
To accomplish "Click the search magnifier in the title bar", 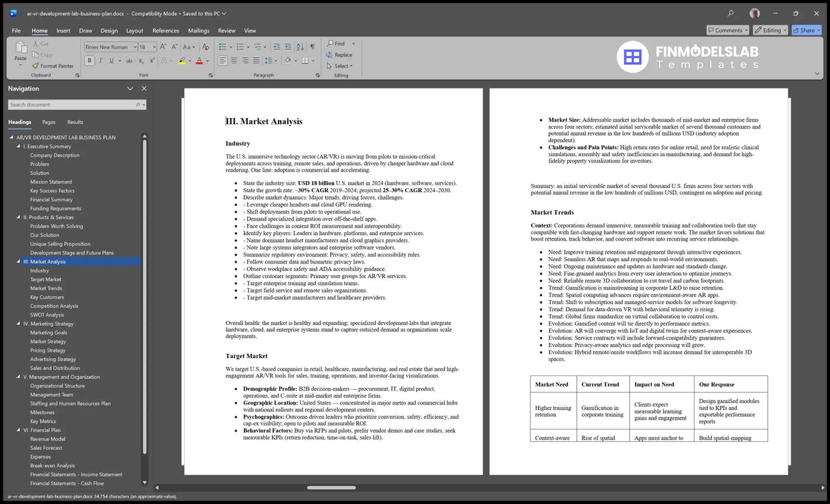I will (731, 13).
